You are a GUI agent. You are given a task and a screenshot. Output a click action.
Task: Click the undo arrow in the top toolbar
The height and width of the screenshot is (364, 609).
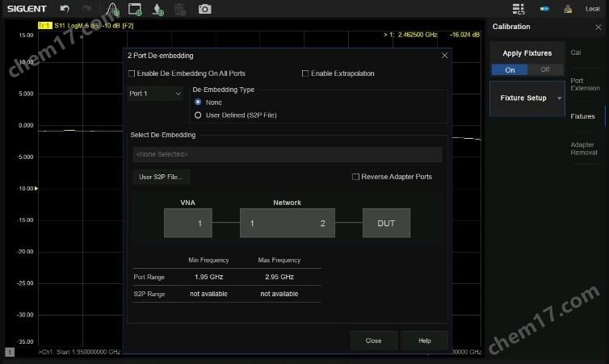[65, 9]
